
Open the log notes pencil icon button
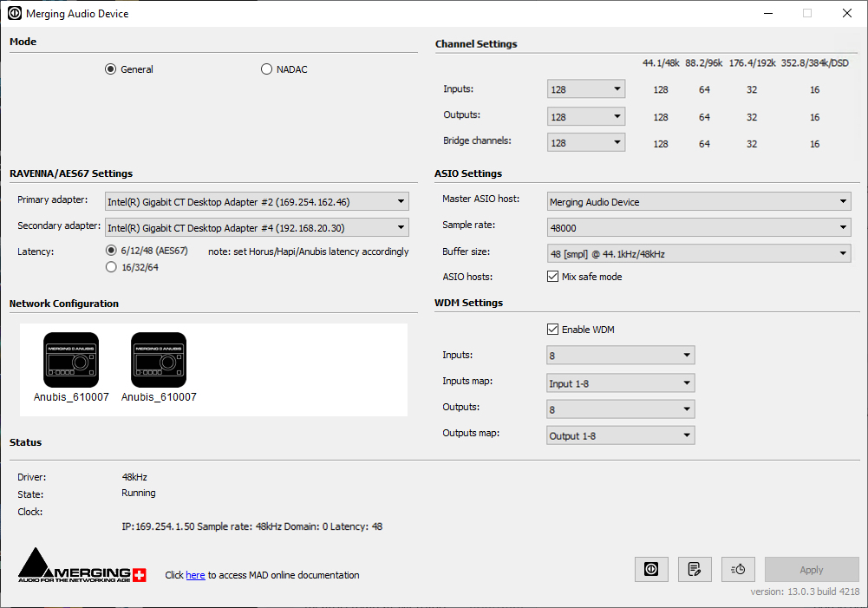coord(695,569)
